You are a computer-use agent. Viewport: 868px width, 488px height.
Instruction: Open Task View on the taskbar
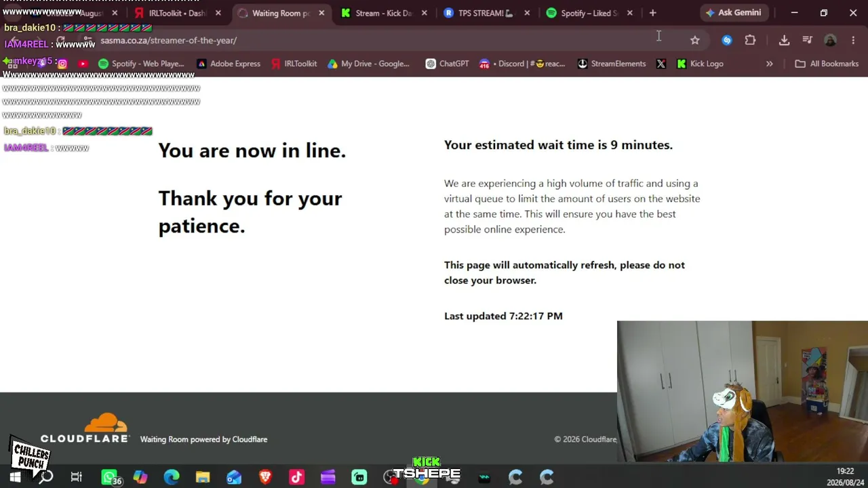click(x=77, y=477)
